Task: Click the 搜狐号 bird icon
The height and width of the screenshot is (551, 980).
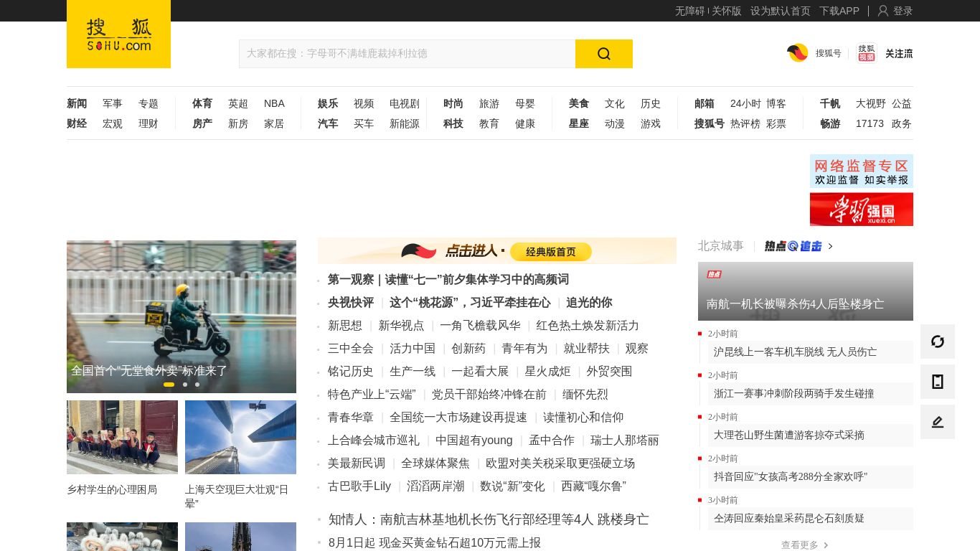Action: (798, 53)
